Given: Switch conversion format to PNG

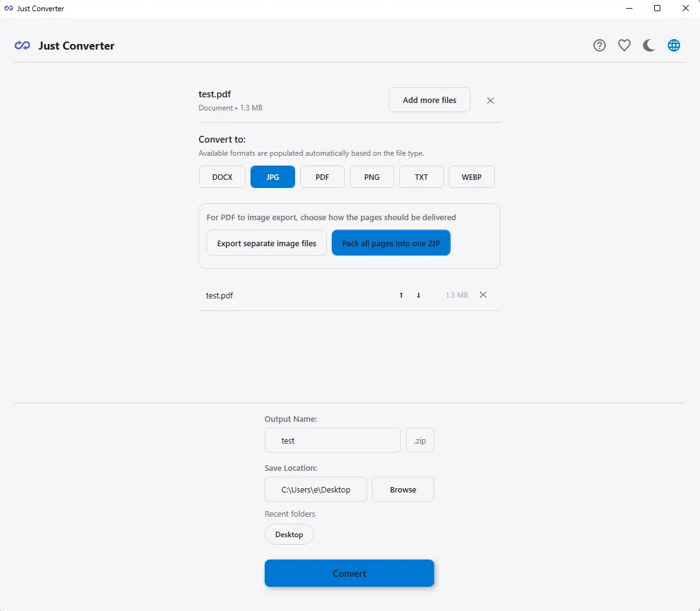Looking at the screenshot, I should (x=371, y=177).
